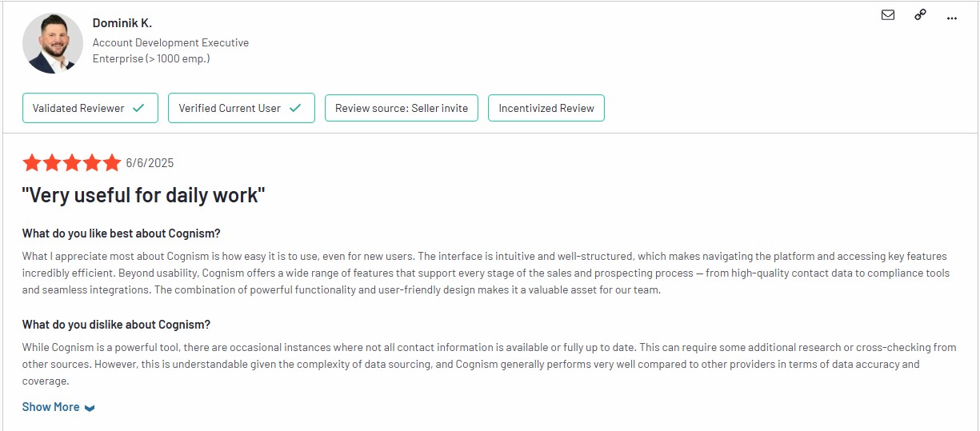Click the first star of the rating
Viewport: 980px width, 431px height.
point(32,163)
